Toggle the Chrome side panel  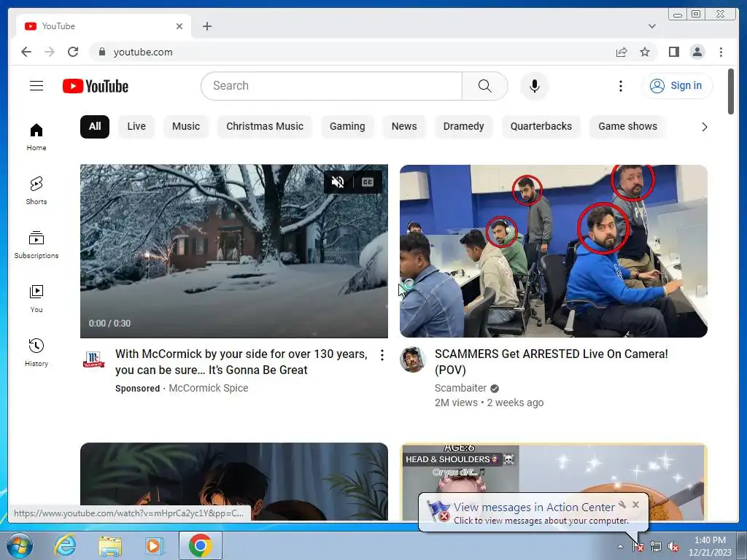(x=673, y=52)
